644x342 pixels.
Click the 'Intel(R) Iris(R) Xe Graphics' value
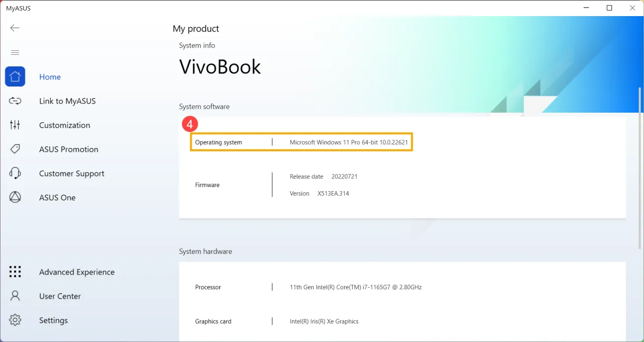click(324, 321)
